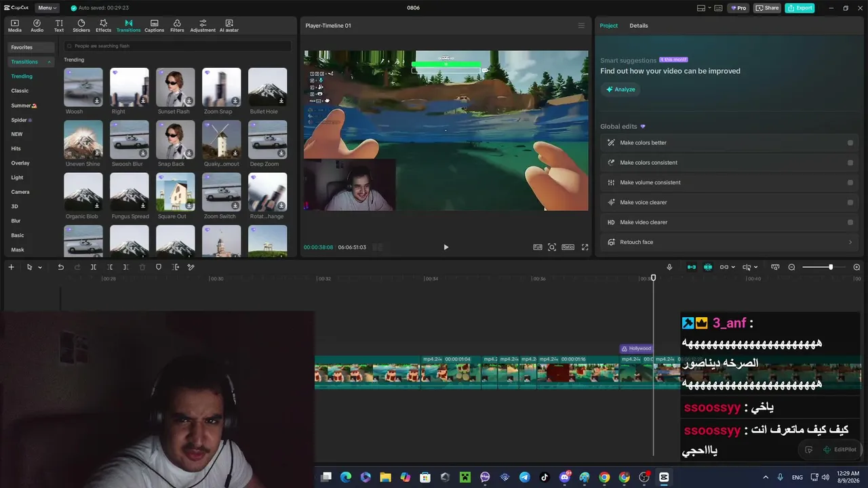Screen dimensions: 868x488
Task: Open the Stickers panel
Action: pos(81,26)
